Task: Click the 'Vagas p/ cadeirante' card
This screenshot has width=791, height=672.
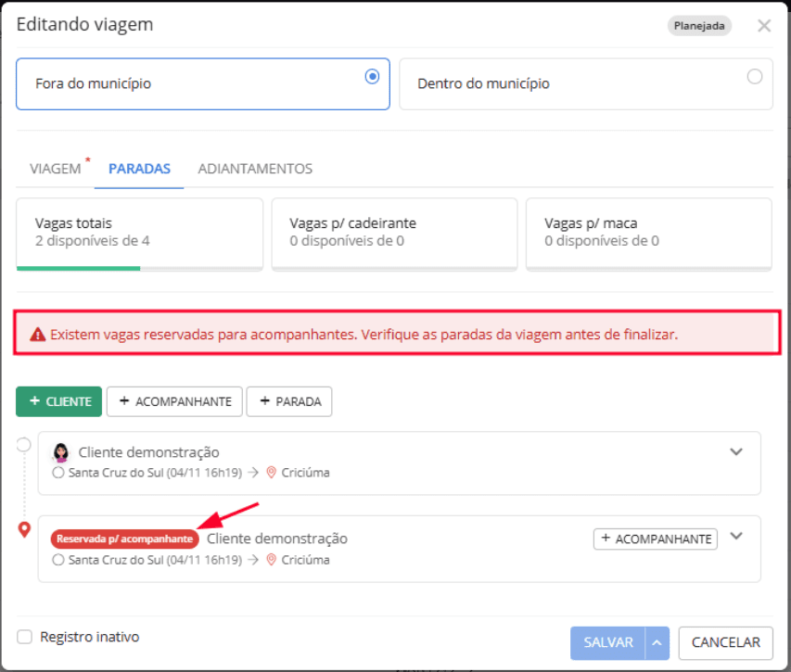Action: point(394,233)
